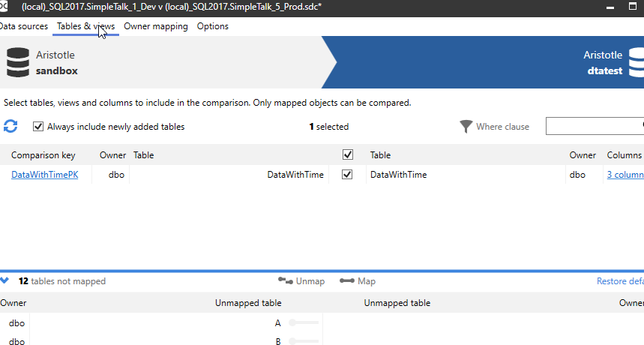The width and height of the screenshot is (644, 345).
Task: Click the dtatest target database icon
Action: [637, 63]
